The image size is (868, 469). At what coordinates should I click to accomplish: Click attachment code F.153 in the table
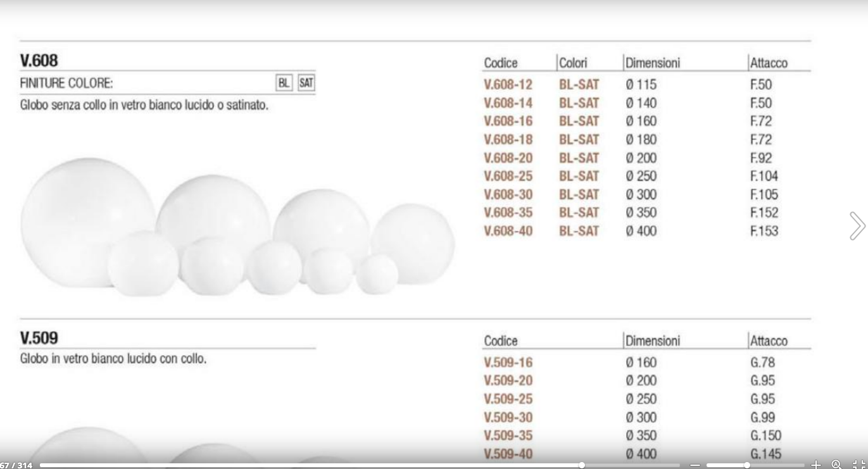point(764,231)
